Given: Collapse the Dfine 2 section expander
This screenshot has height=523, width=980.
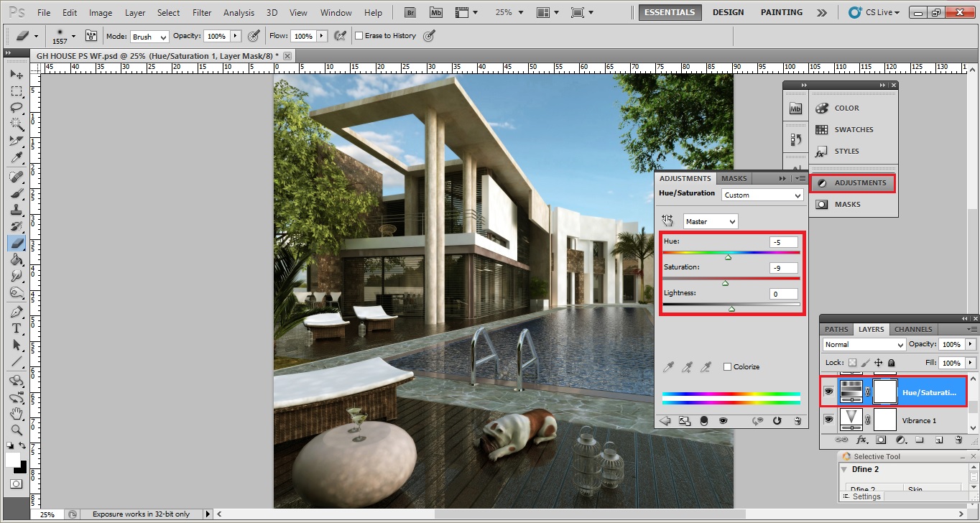Looking at the screenshot, I should pos(844,468).
